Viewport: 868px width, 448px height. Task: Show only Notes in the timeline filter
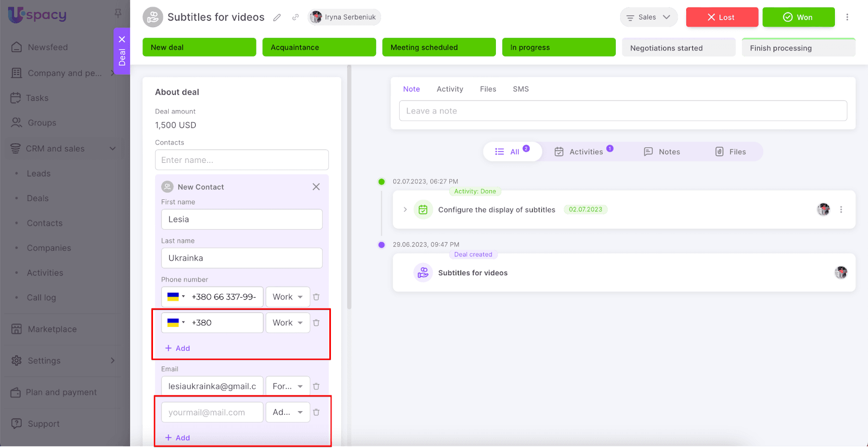coord(662,152)
